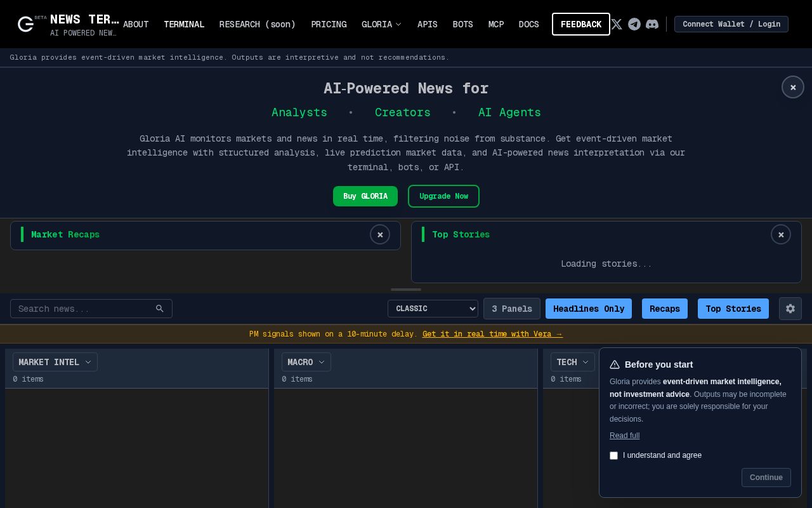Viewport: 812px width, 508px height.
Task: Toggle the Top Stories view button
Action: click(x=733, y=309)
